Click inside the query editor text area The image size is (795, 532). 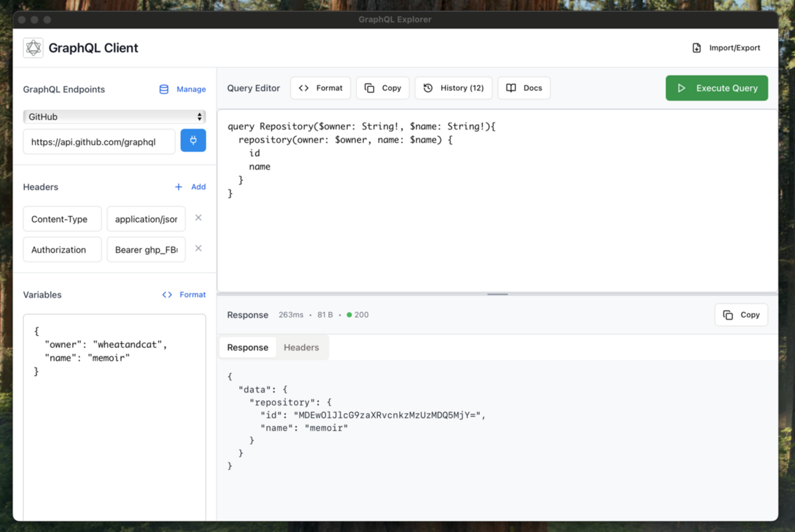tap(498, 201)
